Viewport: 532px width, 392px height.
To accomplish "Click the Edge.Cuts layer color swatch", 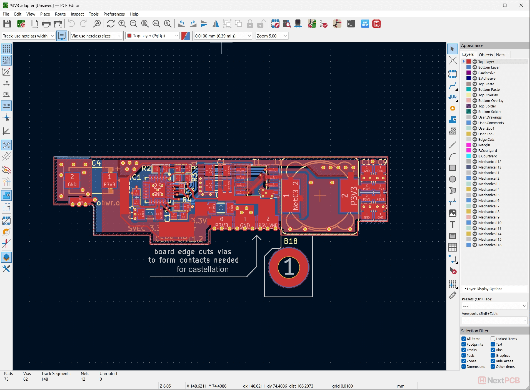I will [x=469, y=139].
